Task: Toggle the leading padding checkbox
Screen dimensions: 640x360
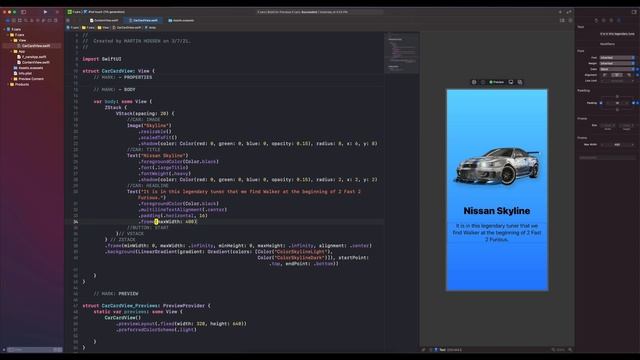Action: click(x=601, y=103)
